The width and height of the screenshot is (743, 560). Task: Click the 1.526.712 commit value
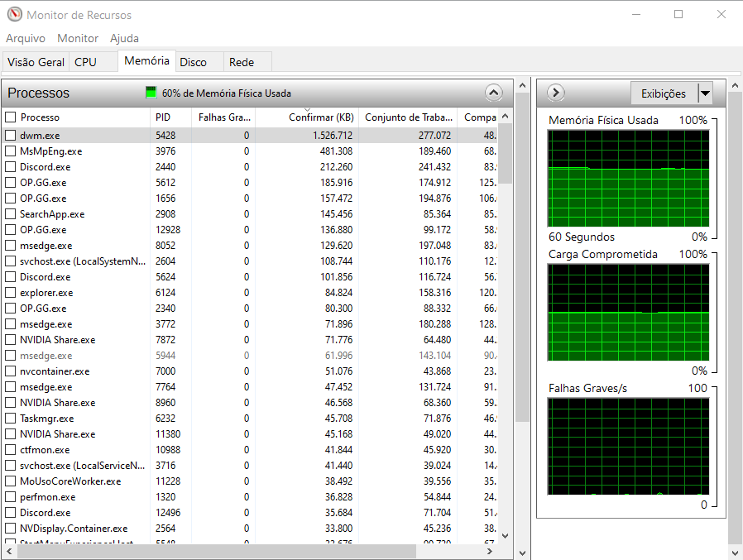tap(333, 136)
